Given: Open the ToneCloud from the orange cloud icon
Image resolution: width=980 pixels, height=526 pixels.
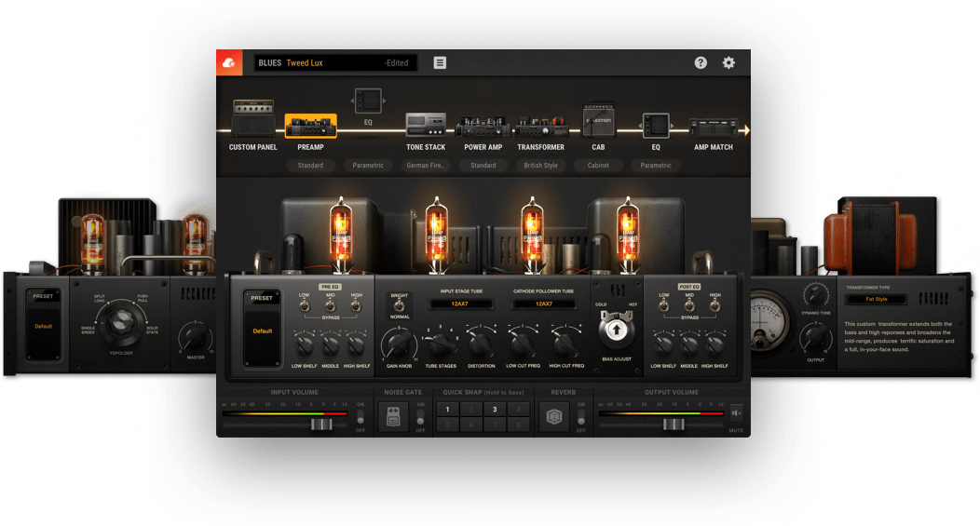Looking at the screenshot, I should pos(229,62).
